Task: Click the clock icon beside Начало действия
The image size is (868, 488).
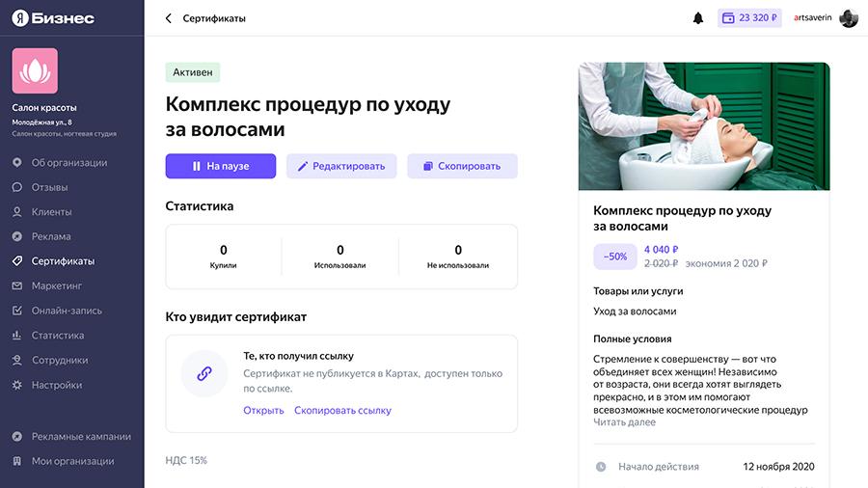Action: (x=601, y=467)
